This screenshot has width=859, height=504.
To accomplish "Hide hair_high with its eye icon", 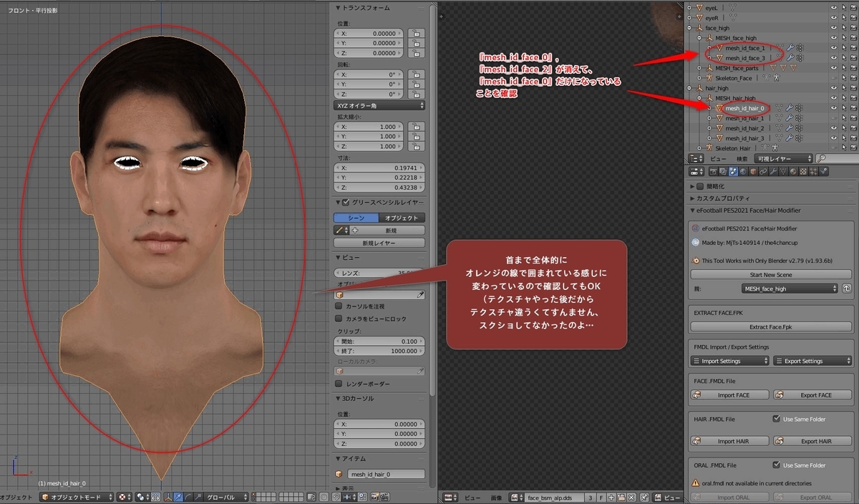I will click(x=833, y=88).
